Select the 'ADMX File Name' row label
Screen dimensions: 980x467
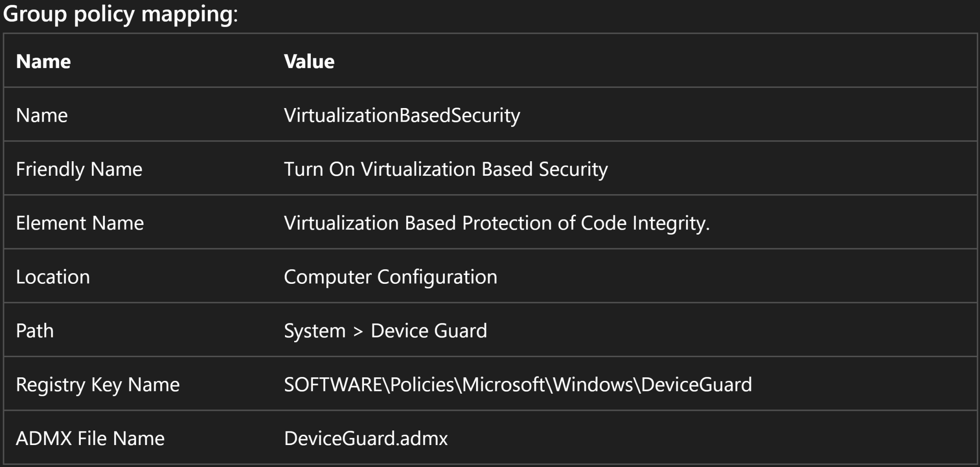pyautogui.click(x=90, y=438)
